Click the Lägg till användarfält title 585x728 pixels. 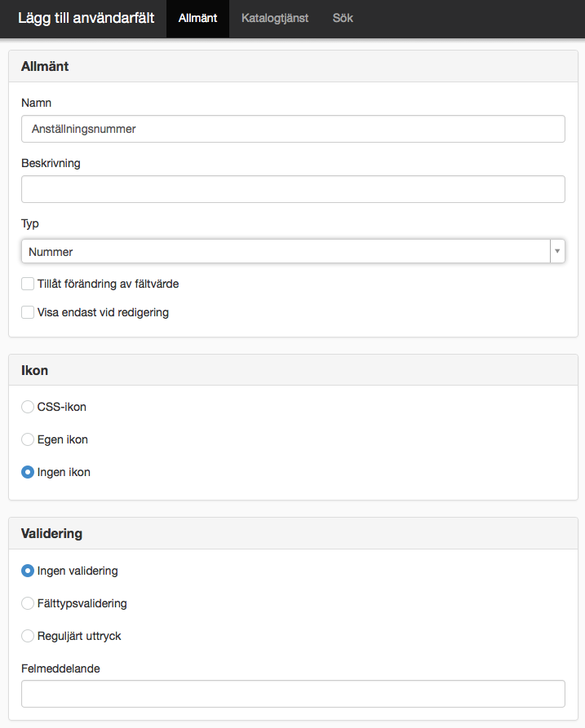click(x=86, y=18)
